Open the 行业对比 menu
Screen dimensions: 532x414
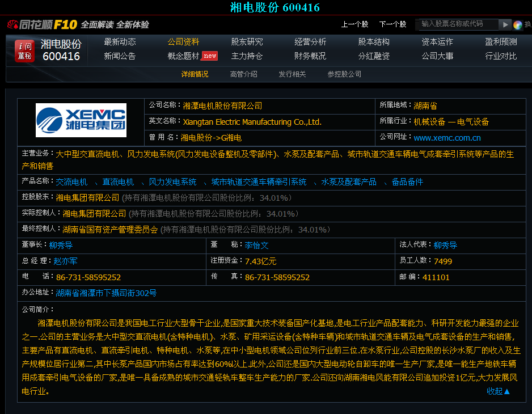[501, 56]
